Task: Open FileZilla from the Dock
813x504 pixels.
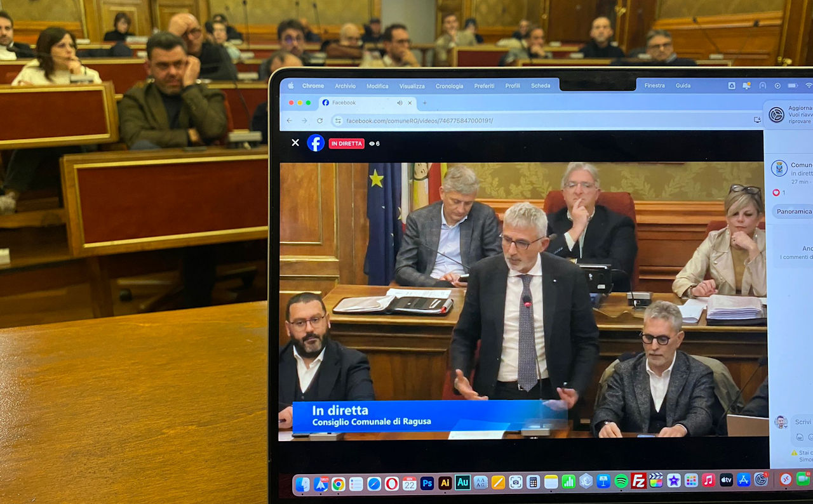Action: pos(639,481)
